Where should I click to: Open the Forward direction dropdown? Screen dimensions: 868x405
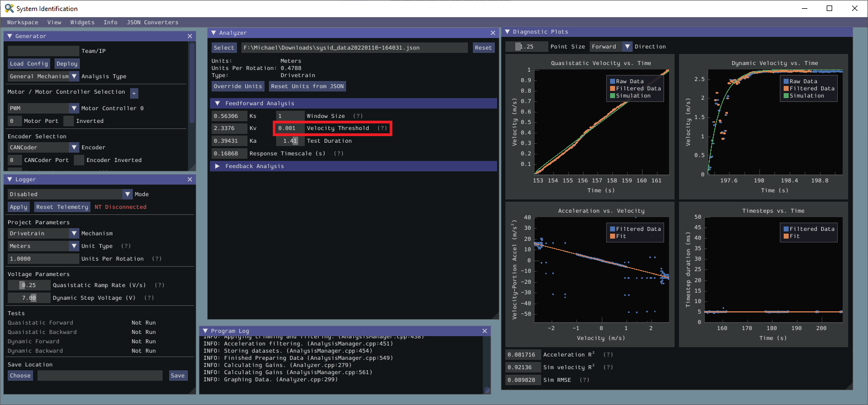(611, 47)
